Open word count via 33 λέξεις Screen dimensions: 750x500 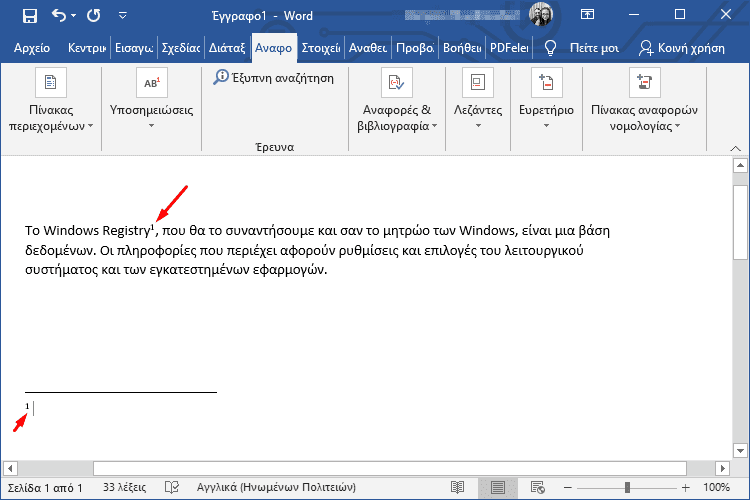coord(124,488)
